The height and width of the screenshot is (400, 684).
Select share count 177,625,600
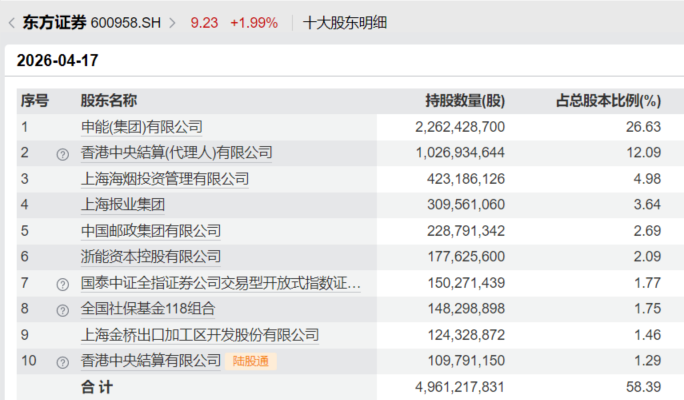(466, 256)
